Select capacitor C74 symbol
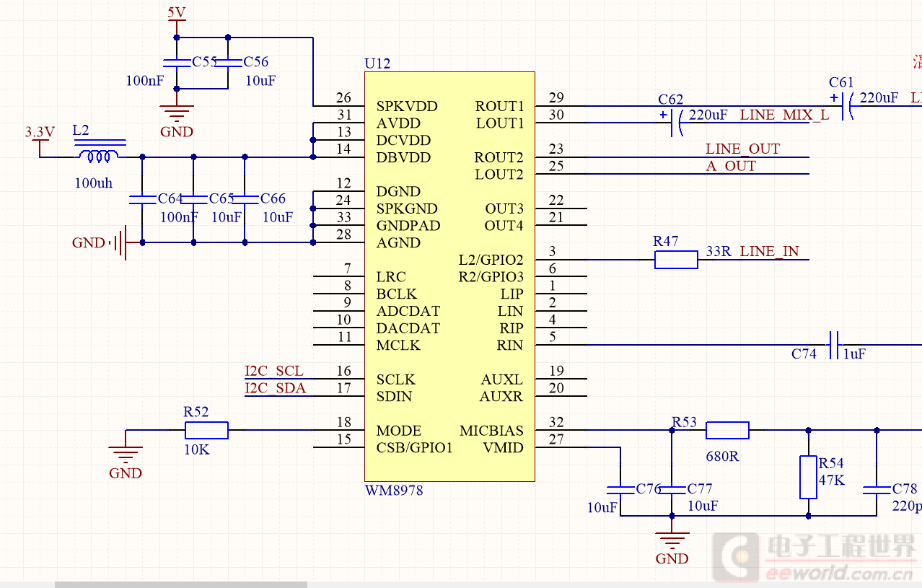Viewport: 922px width, 588px height. coord(834,345)
